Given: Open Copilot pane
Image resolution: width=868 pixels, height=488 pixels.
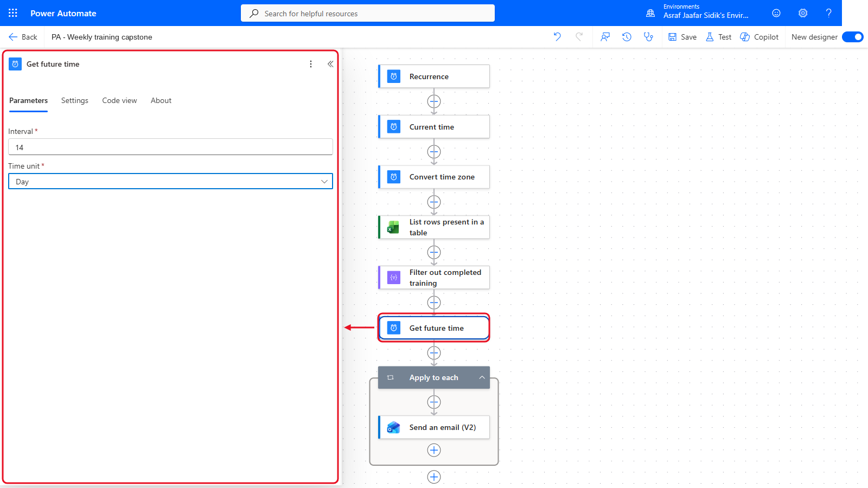Looking at the screenshot, I should (759, 37).
